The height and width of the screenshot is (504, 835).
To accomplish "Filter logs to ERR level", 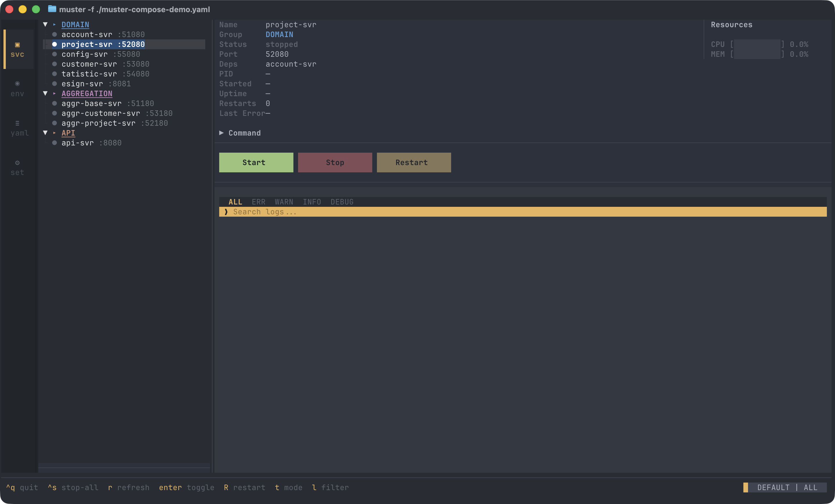I will click(x=259, y=202).
